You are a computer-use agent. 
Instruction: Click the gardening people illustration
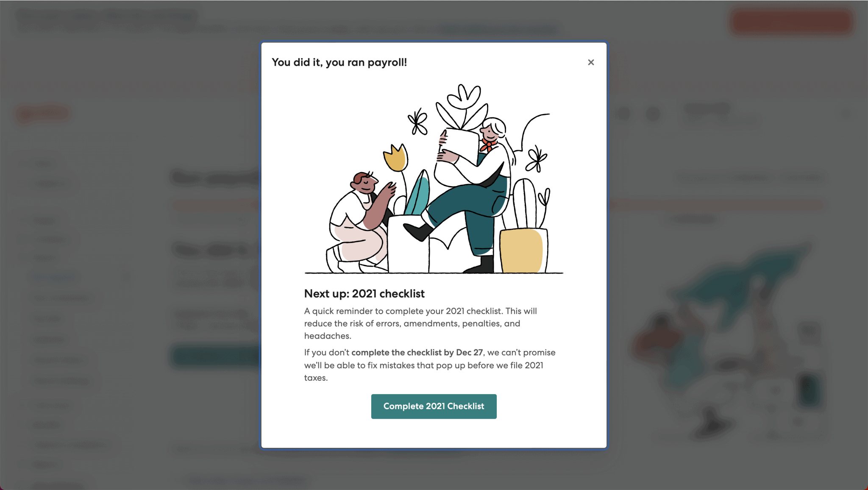pos(434,178)
